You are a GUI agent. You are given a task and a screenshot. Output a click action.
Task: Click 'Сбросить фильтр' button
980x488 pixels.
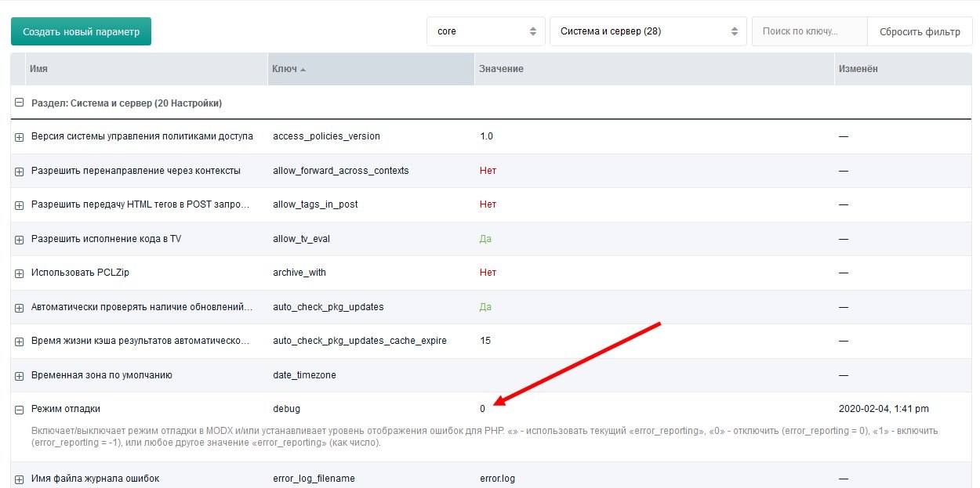pos(920,31)
